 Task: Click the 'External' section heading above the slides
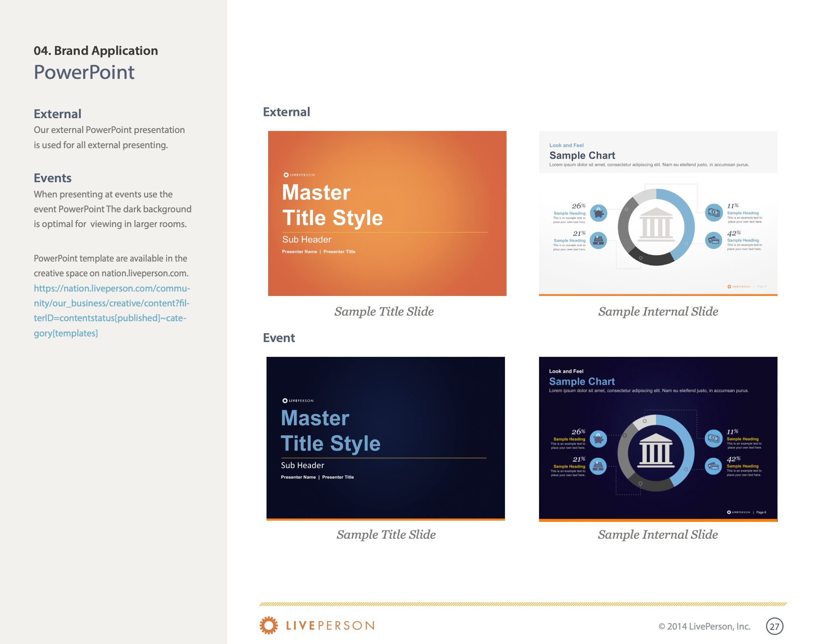(x=286, y=112)
